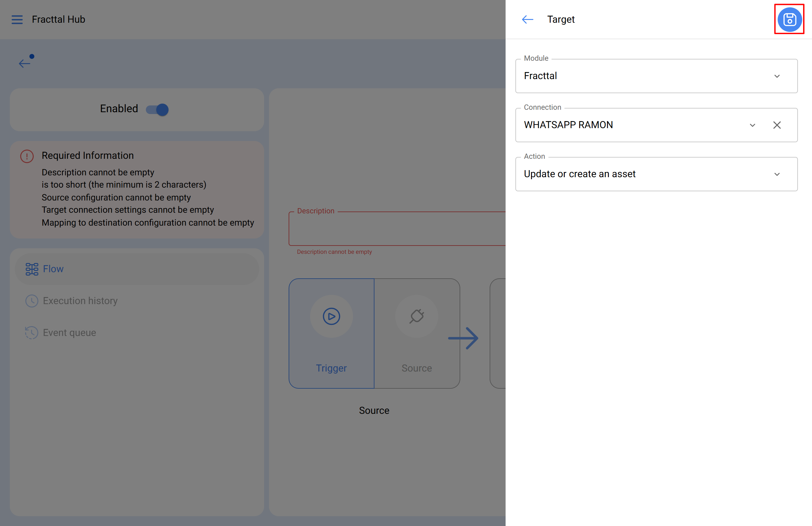Screen dimensions: 812x526
Task: Click the red Required Information warning icon
Action: coord(27,156)
